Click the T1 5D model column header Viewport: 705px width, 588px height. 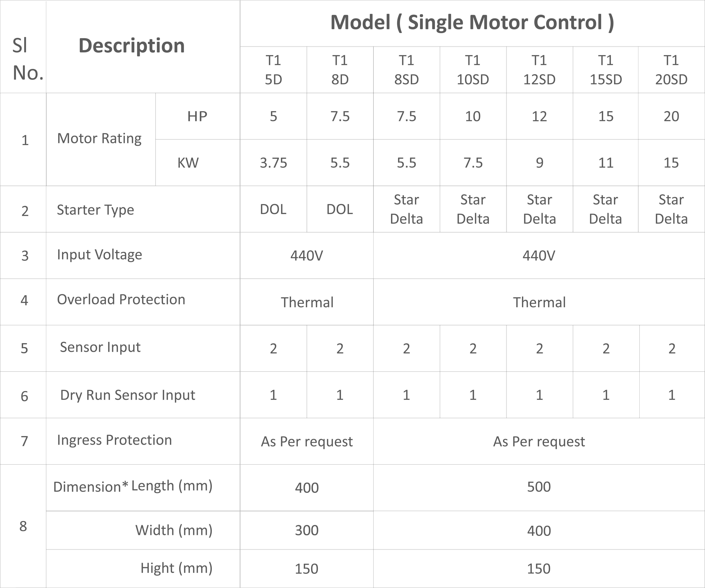click(x=273, y=70)
